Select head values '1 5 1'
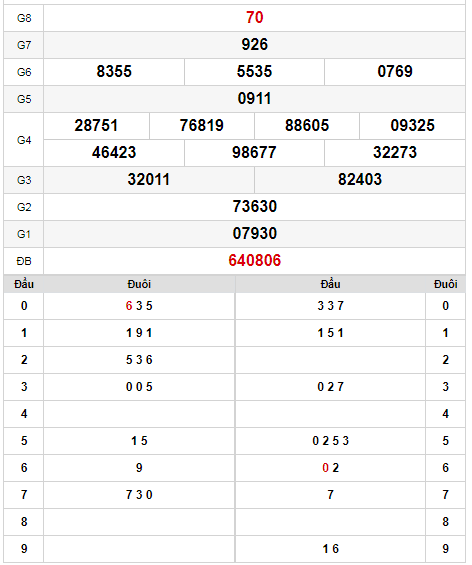This screenshot has width=472, height=565. coord(330,333)
